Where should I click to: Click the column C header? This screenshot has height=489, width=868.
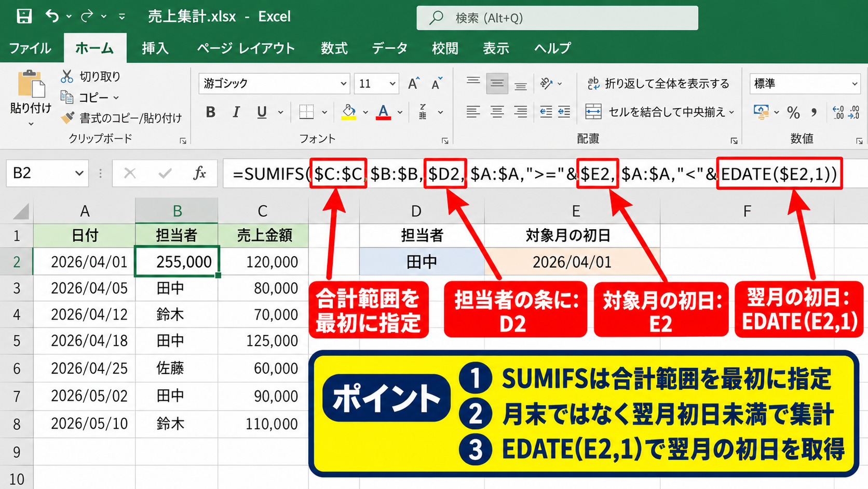263,210
